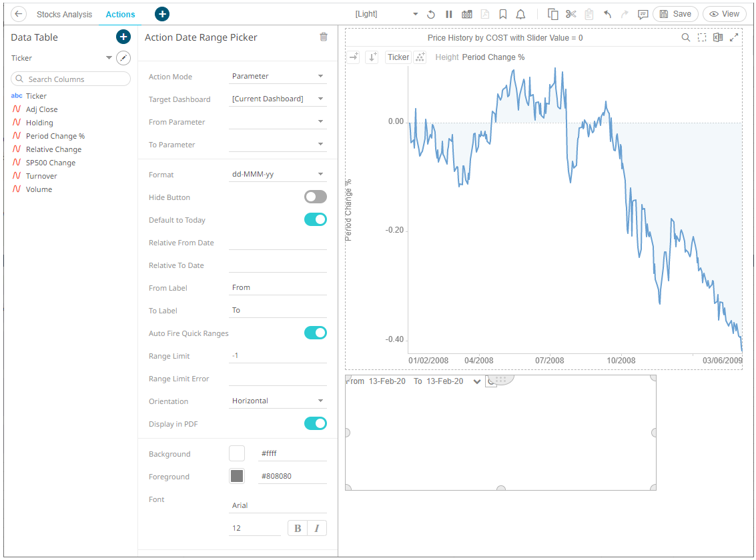Maximize the Price History chart
The image size is (756, 560).
coord(734,38)
